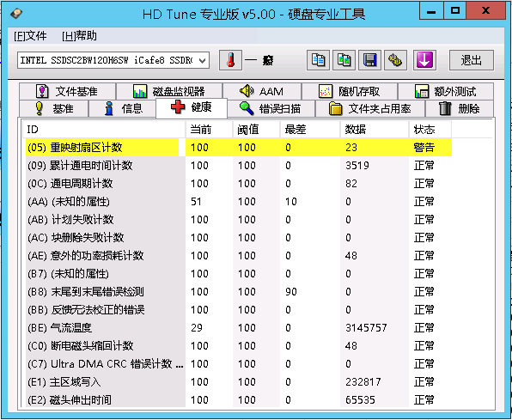Select the highlighted (05) 重映射扇区计数 row

click(x=239, y=147)
